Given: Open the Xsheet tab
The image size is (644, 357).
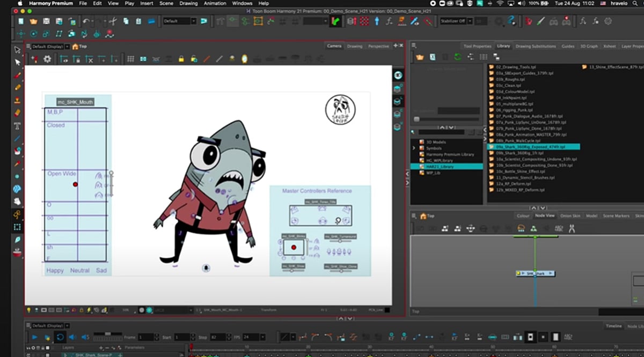Looking at the screenshot, I should (609, 46).
